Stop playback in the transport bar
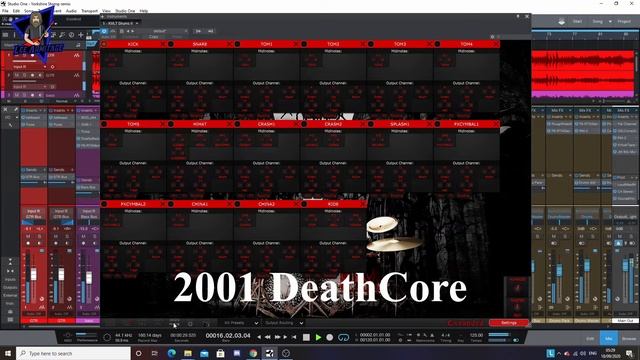 (306, 337)
